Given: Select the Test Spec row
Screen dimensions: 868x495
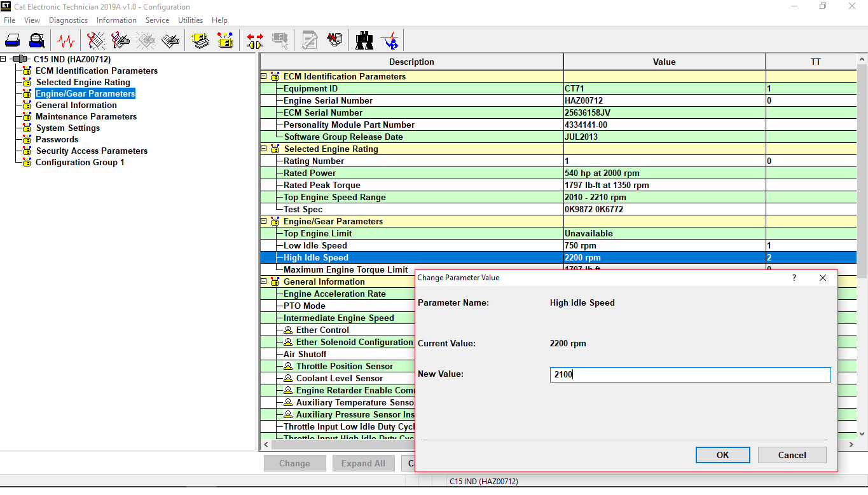Looking at the screenshot, I should point(559,210).
